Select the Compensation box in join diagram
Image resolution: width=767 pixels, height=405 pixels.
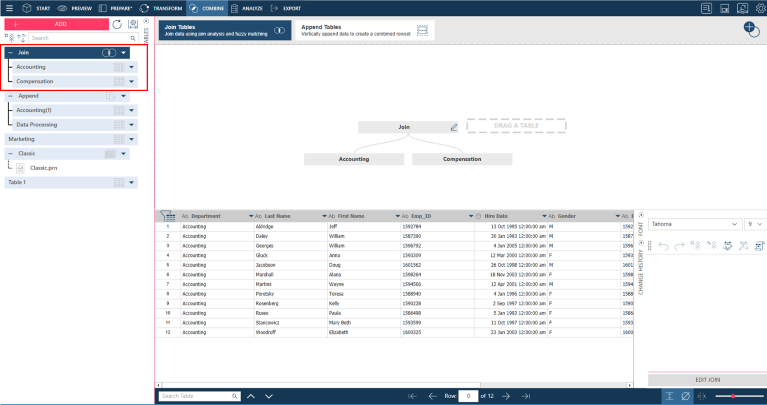[462, 159]
